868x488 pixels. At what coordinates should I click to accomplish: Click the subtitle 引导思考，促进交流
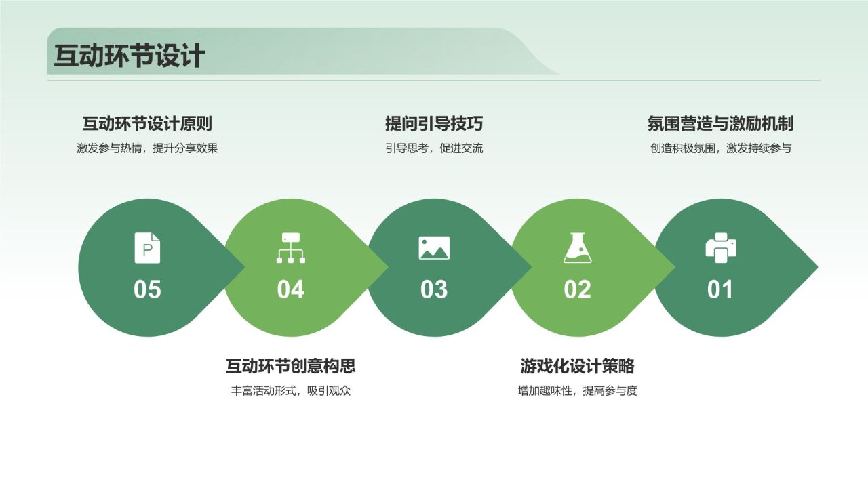click(x=434, y=148)
